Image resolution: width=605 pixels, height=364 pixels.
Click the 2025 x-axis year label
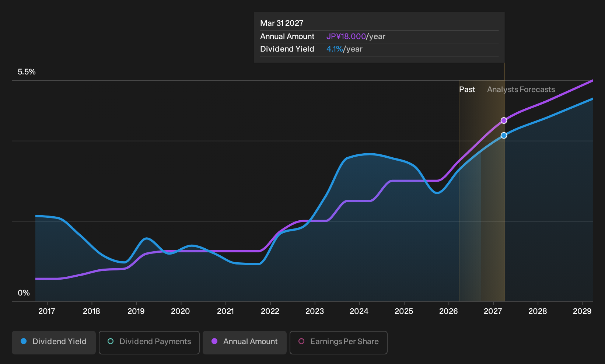(404, 311)
